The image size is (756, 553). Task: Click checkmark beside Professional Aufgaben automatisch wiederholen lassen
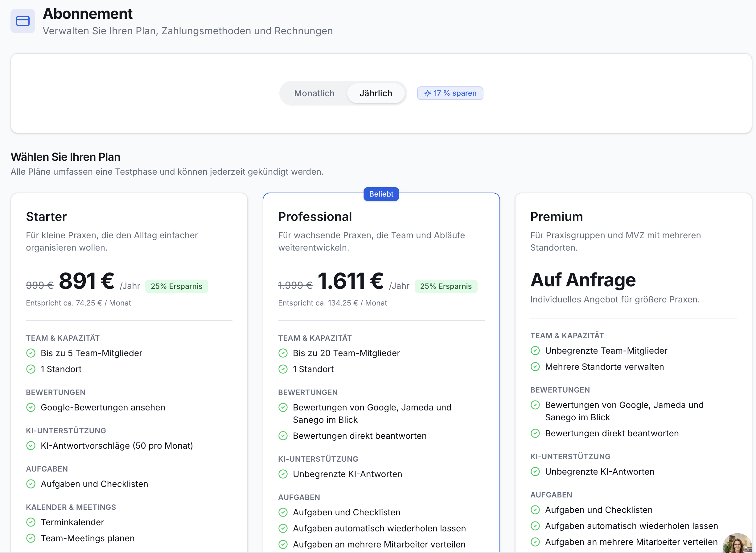point(283,528)
